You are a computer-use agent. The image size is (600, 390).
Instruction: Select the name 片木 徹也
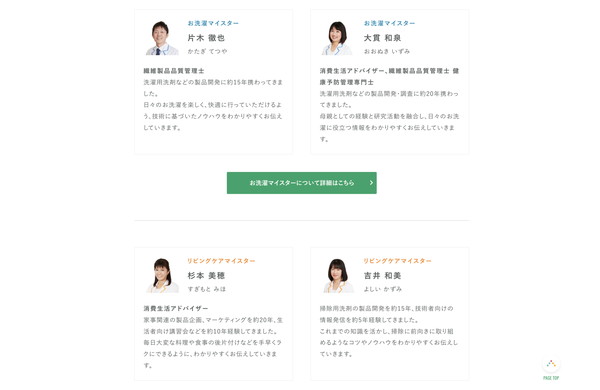(206, 38)
